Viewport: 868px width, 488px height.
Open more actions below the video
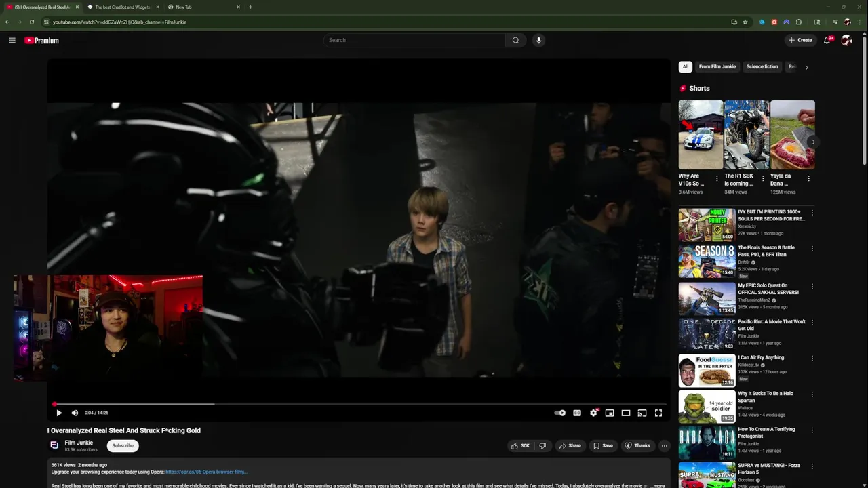click(x=665, y=445)
